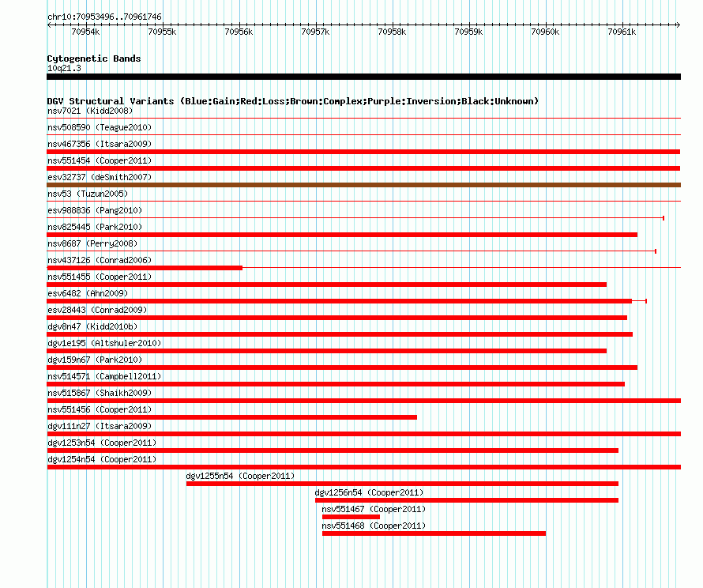This screenshot has height=588, width=703.
Task: Open the nsv551454 (Cooper2011) variant label
Action: 100,160
